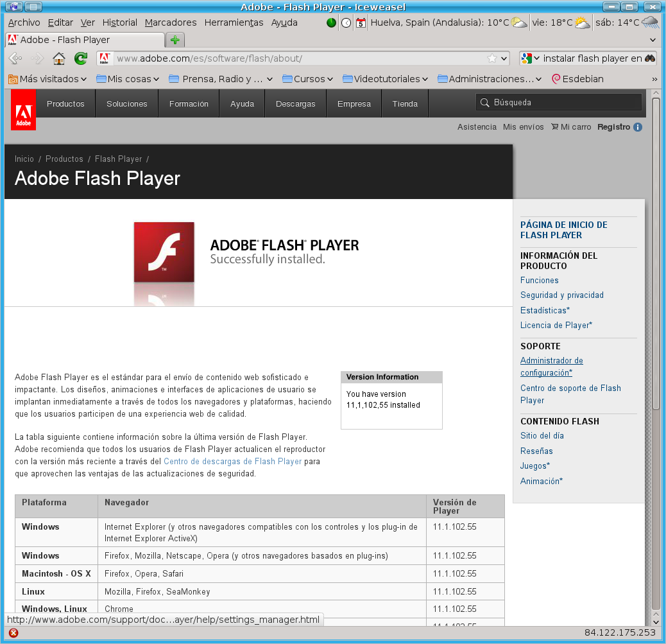Click the Juegos sidebar link
This screenshot has width=666, height=644.
coord(534,466)
